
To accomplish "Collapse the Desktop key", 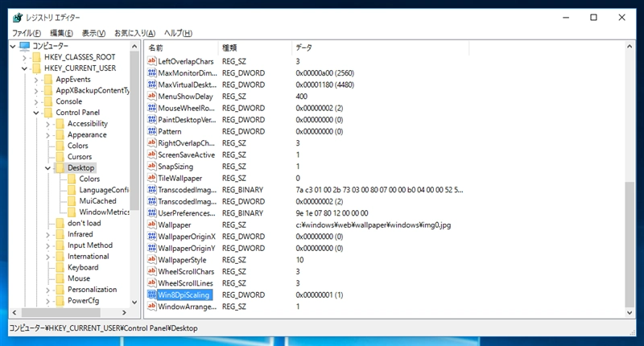I will click(x=47, y=168).
